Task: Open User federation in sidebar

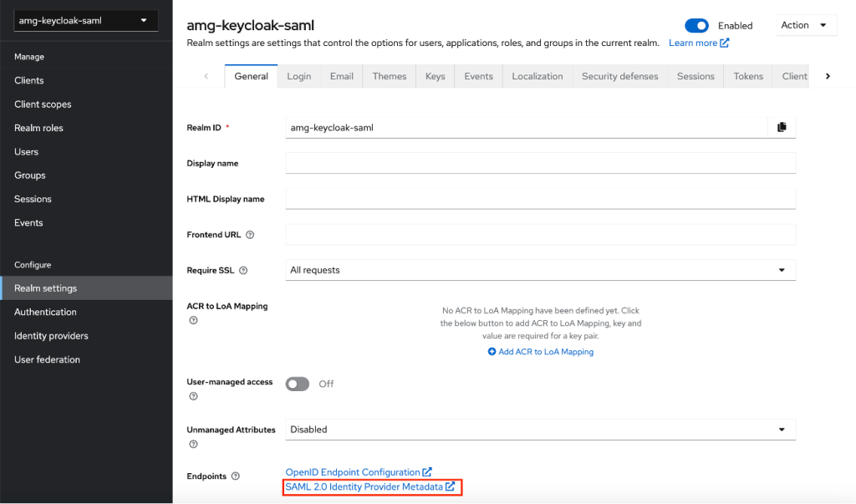Action: click(x=86, y=360)
